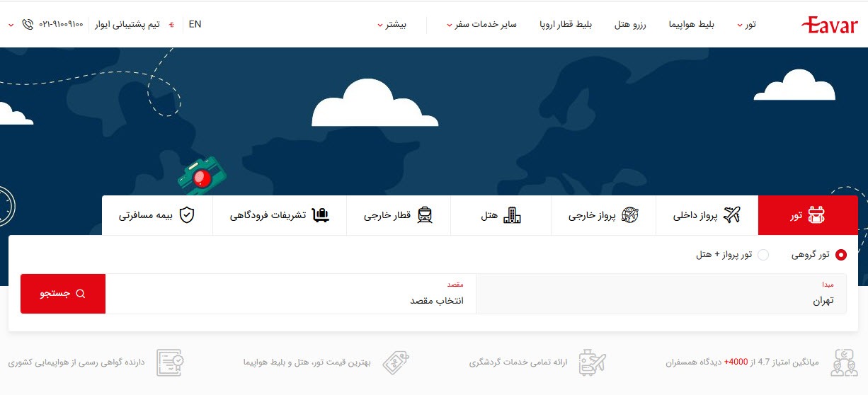Expand the chevron beside the phone number
Image resolution: width=868 pixels, height=395 pixels.
[x=11, y=25]
